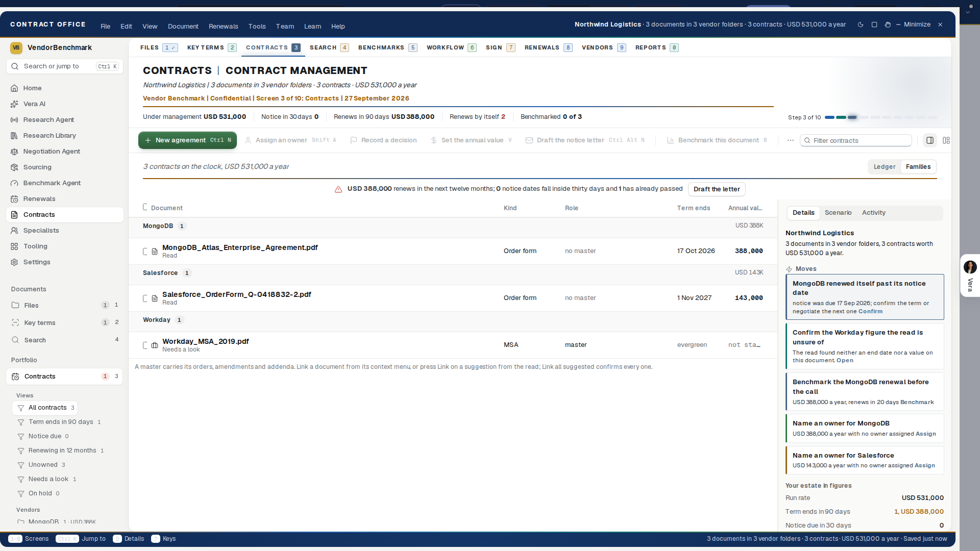Tick the select-all checkbox beside Document header
980x551 pixels.
coord(145,207)
